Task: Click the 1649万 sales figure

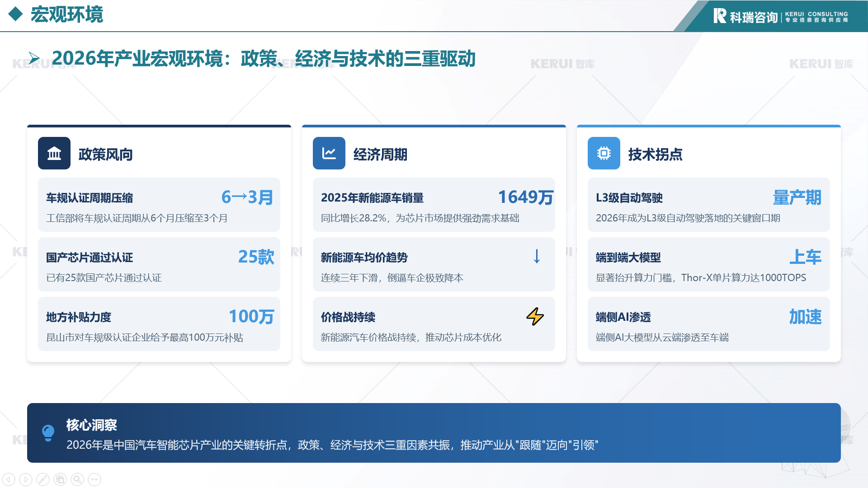Action: click(525, 197)
